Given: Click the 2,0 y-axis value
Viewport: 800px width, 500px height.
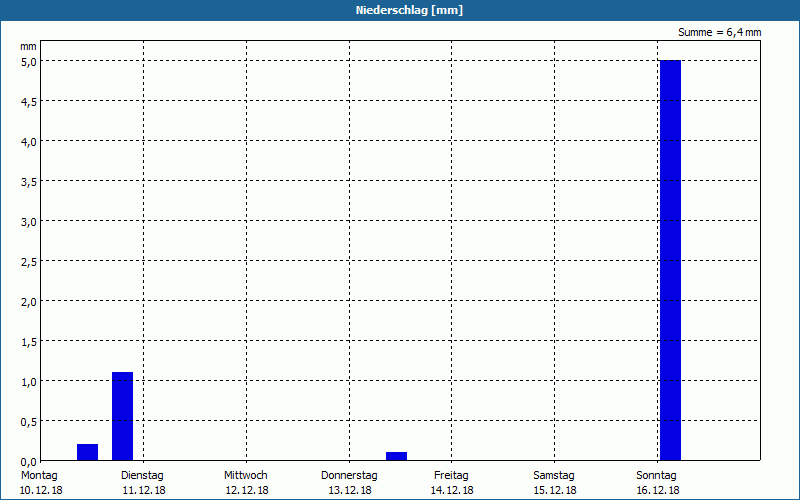Looking at the screenshot, I should click(x=29, y=302).
